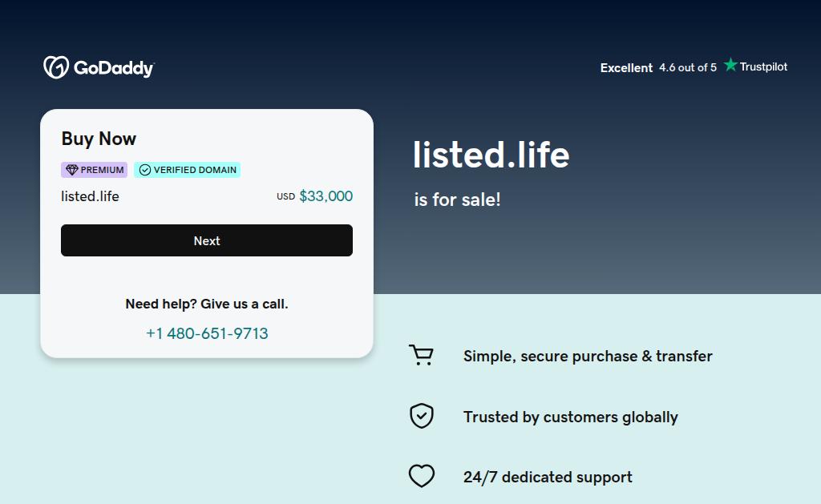The height and width of the screenshot is (504, 821).
Task: Call the +1 480-651-9713 support number
Action: (207, 333)
